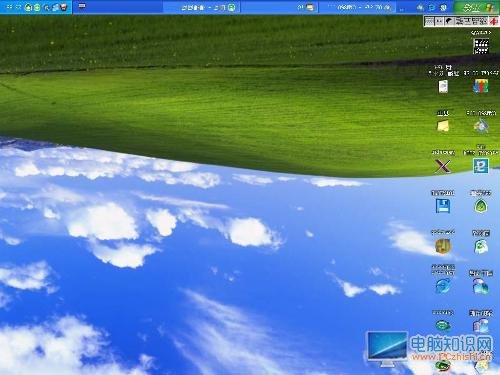
Task: Open the black-and-white checkered desktop icon
Action: [x=481, y=46]
